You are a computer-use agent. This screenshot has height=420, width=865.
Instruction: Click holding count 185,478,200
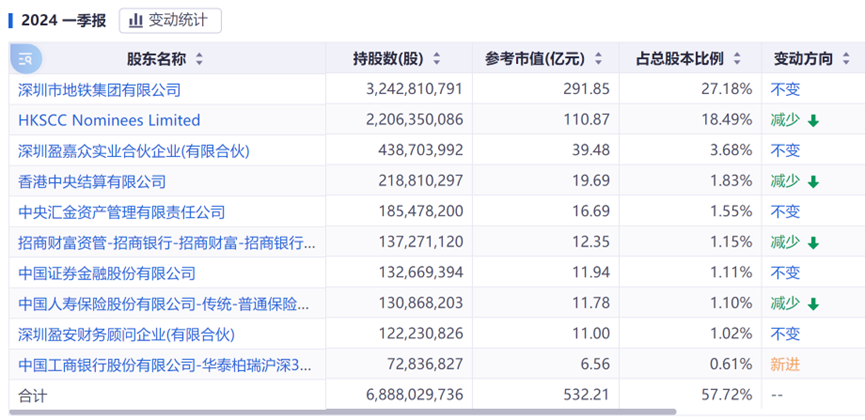tap(420, 211)
